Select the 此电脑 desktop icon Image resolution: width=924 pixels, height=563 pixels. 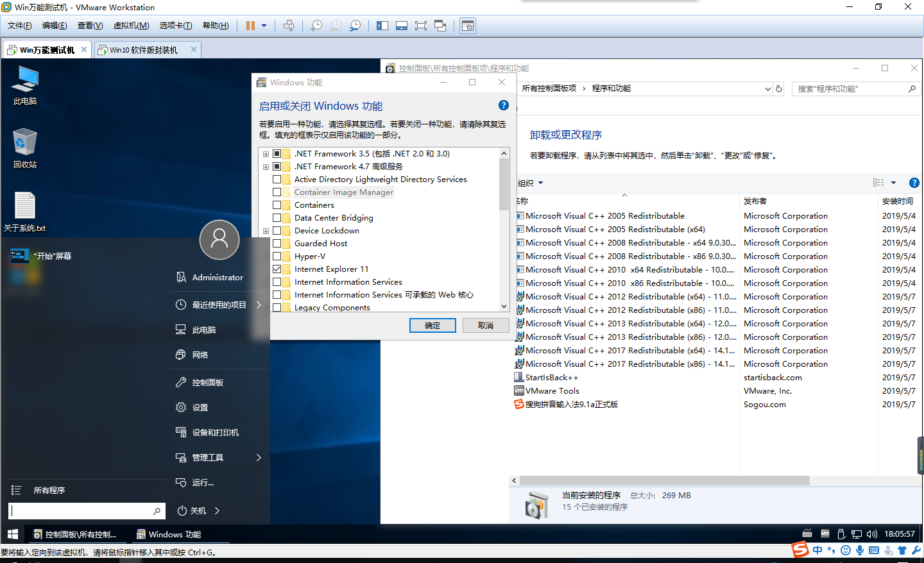pyautogui.click(x=25, y=85)
